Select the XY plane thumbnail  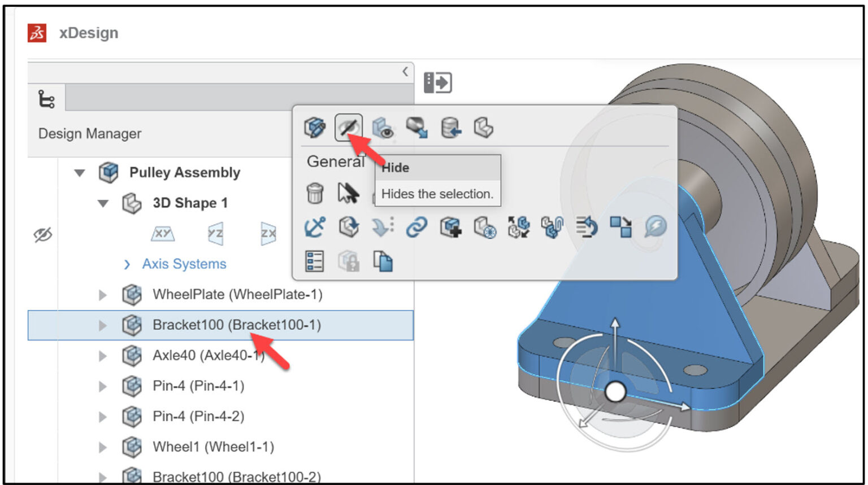[x=162, y=233]
